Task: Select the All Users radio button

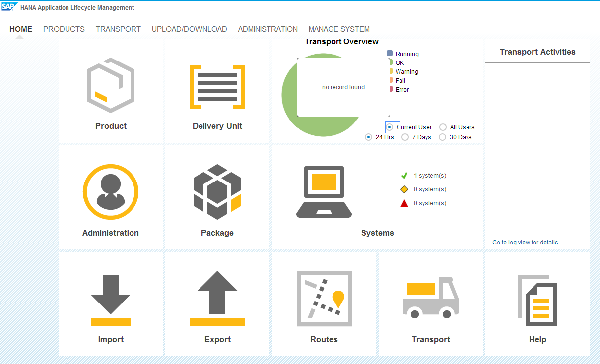Action: (443, 127)
